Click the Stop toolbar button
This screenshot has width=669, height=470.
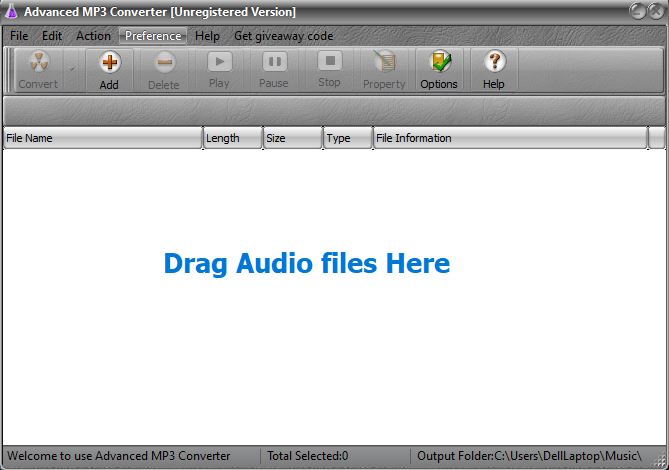click(329, 70)
